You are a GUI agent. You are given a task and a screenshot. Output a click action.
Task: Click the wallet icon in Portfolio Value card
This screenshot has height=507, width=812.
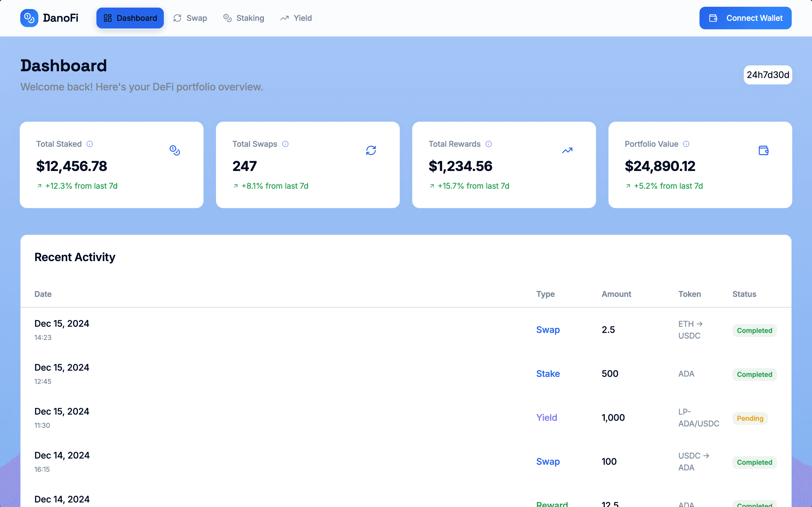(763, 150)
